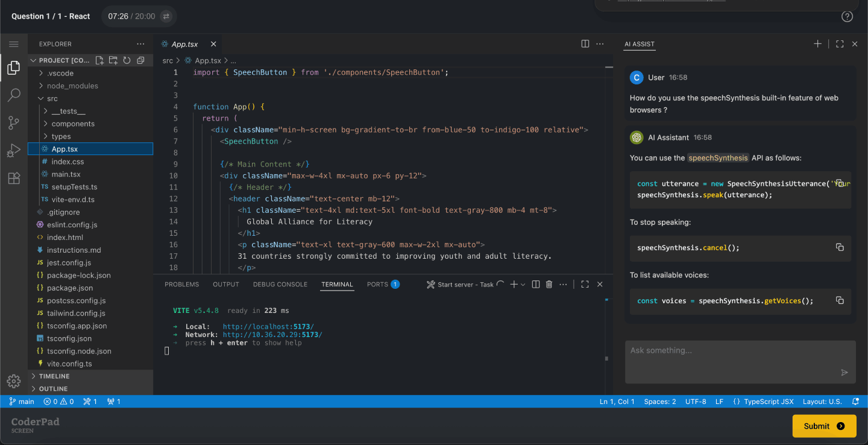The width and height of the screenshot is (868, 445).
Task: Expand the TIMELINE section
Action: [x=54, y=376]
